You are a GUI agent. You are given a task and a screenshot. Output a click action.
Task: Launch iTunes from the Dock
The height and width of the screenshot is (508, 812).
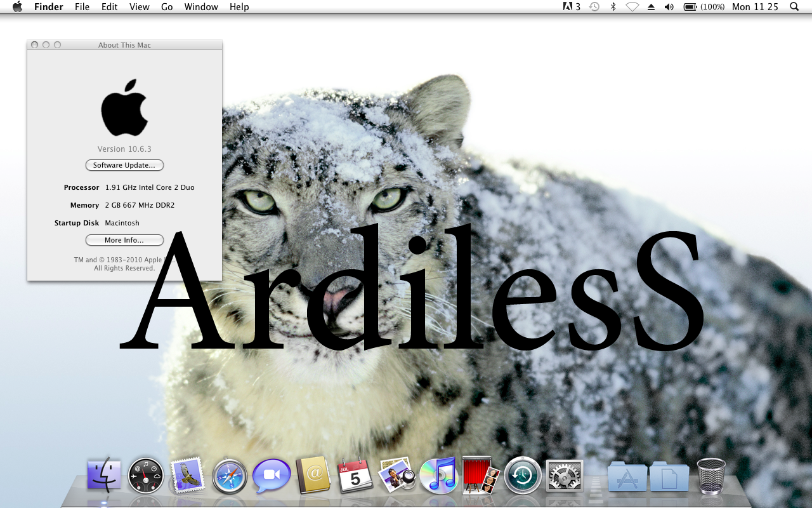(x=438, y=475)
